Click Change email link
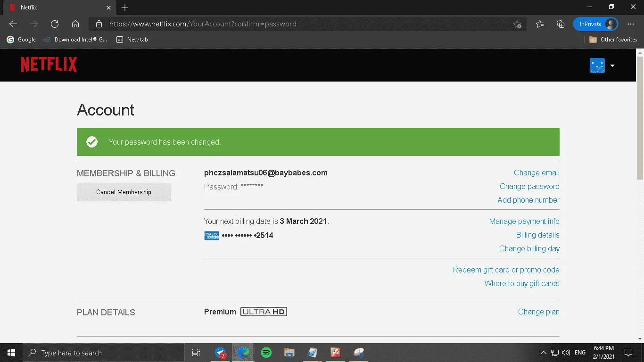Screen dimensions: 644x362 [537, 173]
